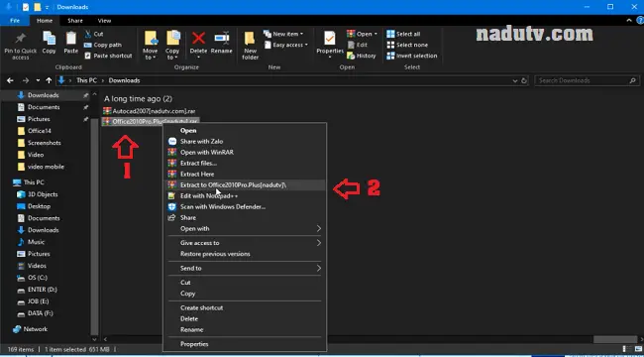Click the Refresh button by address bar
This screenshot has width=644, height=357.
pos(524,81)
